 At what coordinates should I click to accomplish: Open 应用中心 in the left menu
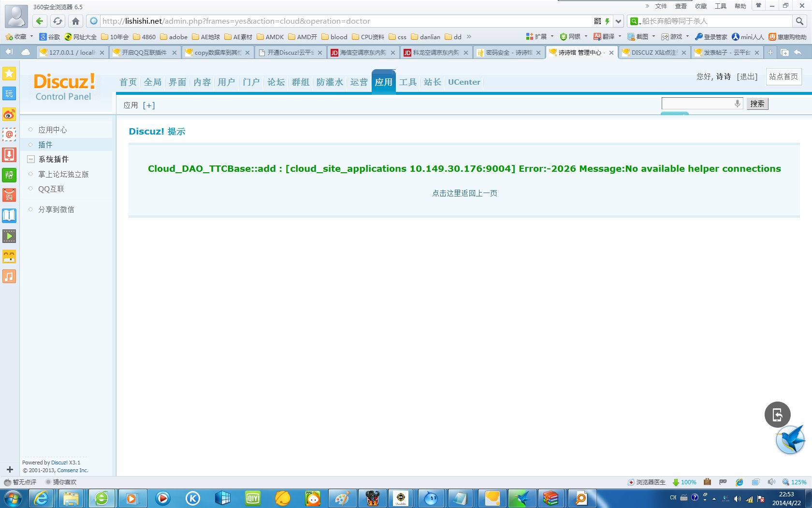tap(53, 130)
